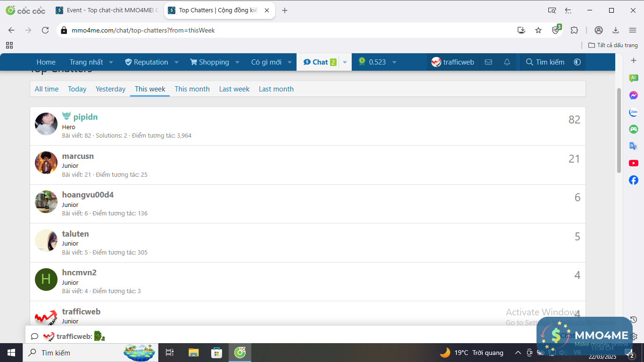The height and width of the screenshot is (362, 644).
Task: Open the games controller sidebar icon
Action: pyautogui.click(x=634, y=129)
